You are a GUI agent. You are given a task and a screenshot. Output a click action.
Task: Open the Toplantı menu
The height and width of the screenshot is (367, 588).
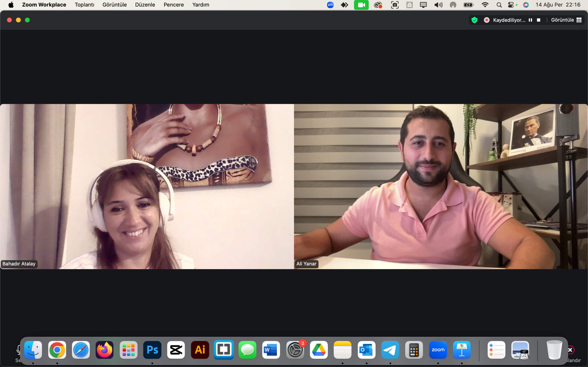tap(84, 5)
